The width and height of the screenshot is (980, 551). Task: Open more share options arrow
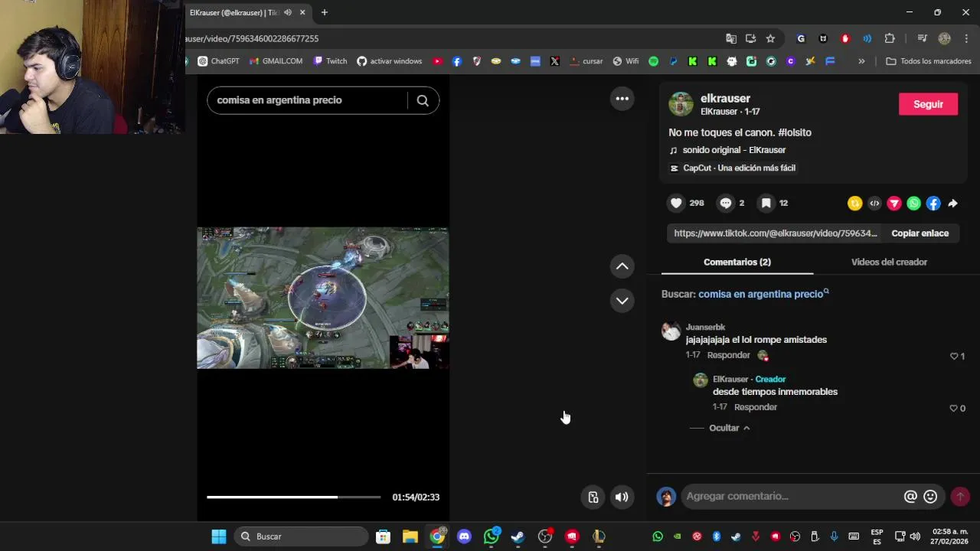[x=952, y=203]
